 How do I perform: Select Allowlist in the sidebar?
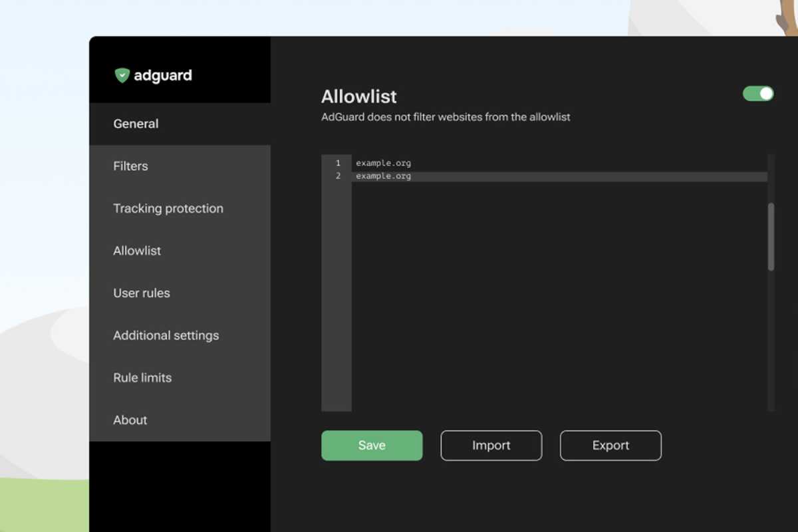(x=137, y=251)
